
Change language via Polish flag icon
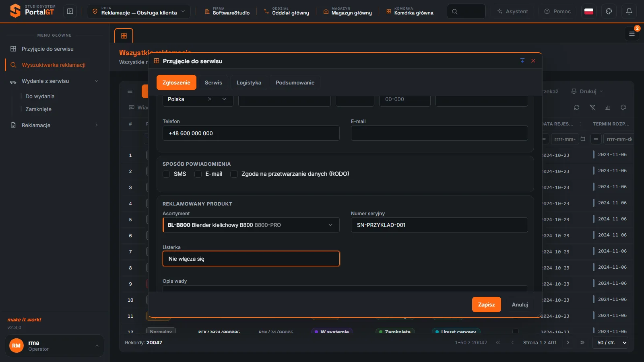(589, 11)
